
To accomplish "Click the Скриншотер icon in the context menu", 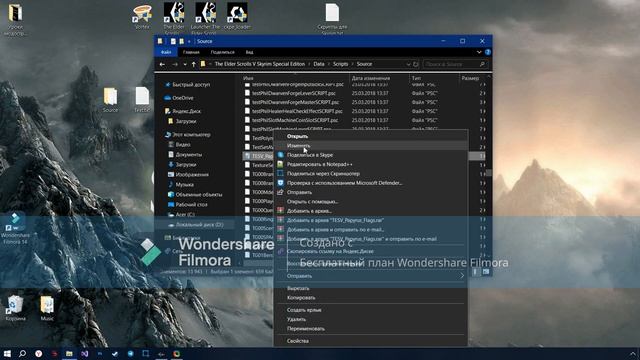I will tap(280, 173).
